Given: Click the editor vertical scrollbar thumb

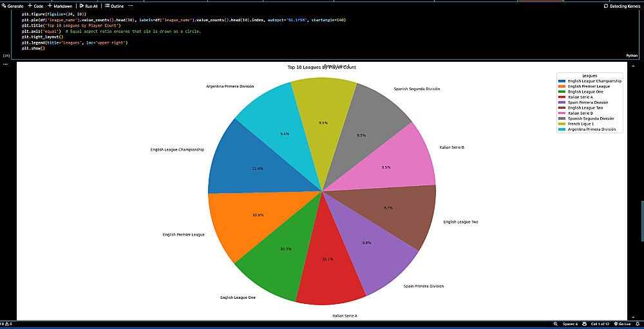Looking at the screenshot, I should coord(642,221).
